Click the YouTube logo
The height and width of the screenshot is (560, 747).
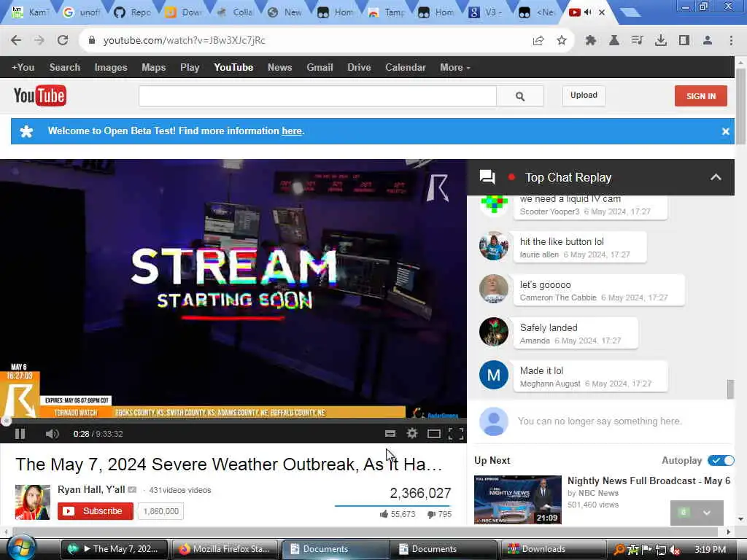point(40,96)
